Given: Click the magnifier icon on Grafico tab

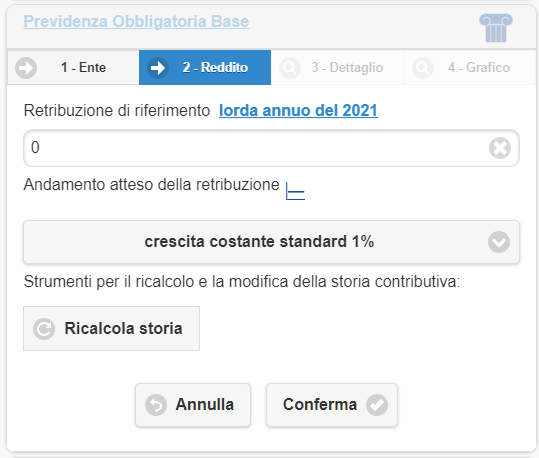Looking at the screenshot, I should (x=422, y=68).
